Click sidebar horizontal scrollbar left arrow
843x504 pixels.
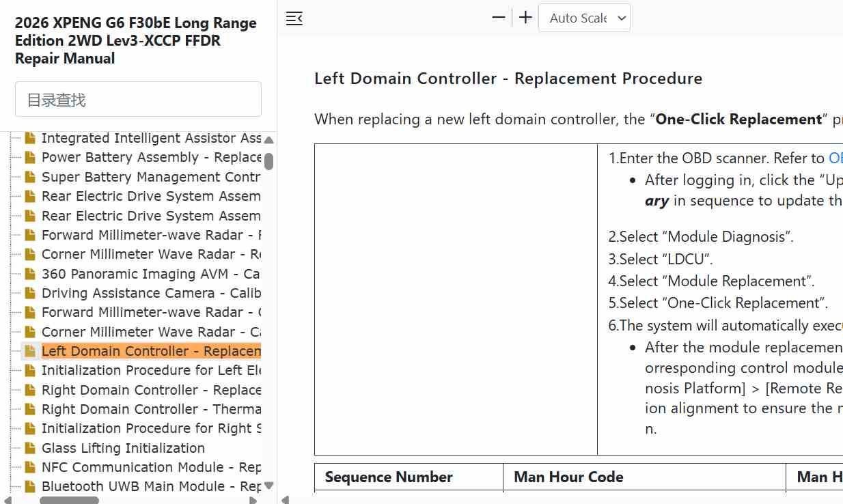(6, 500)
